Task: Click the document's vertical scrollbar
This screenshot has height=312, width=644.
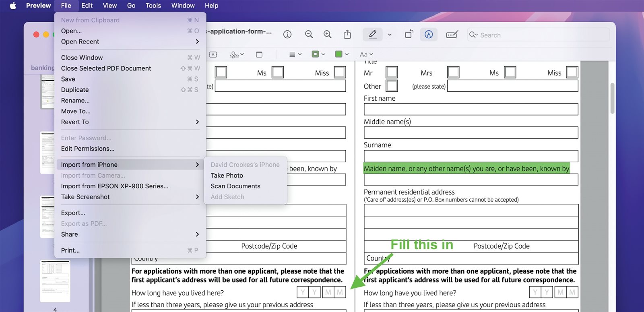Action: pyautogui.click(x=612, y=99)
